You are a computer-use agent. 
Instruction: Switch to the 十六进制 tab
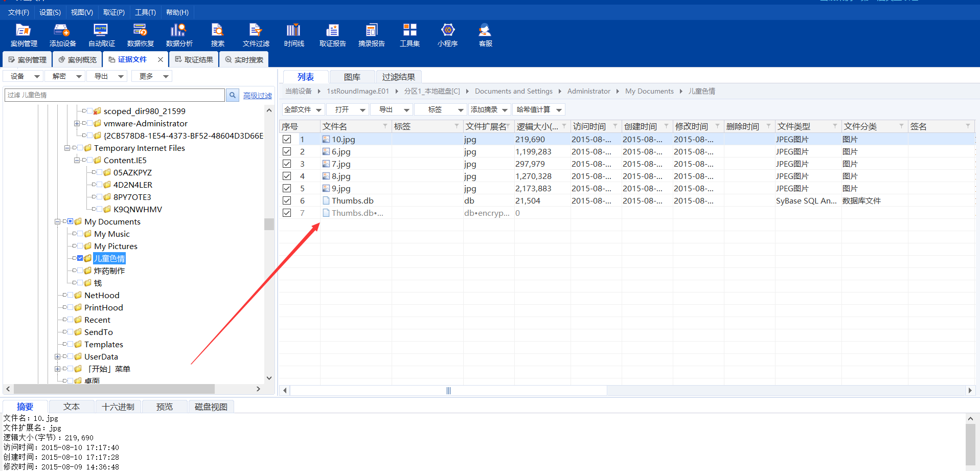click(x=118, y=407)
